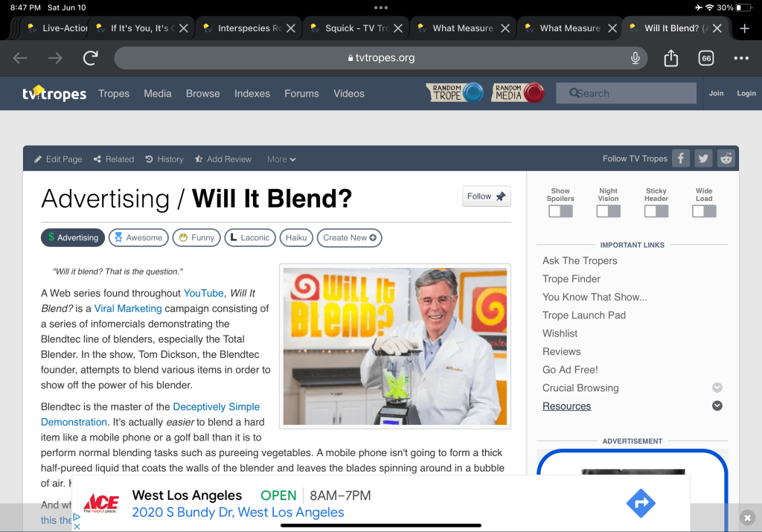Open the Indexes menu in navigation
The image size is (762, 532).
coord(252,94)
